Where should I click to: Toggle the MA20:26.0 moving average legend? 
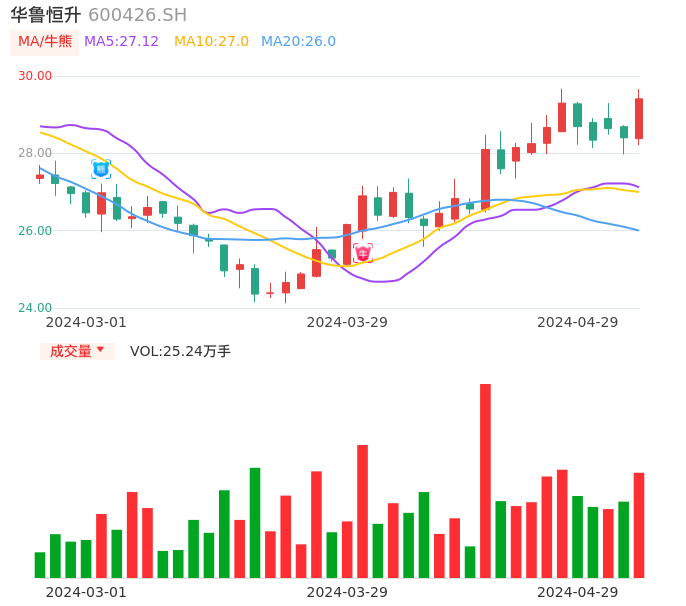point(298,42)
